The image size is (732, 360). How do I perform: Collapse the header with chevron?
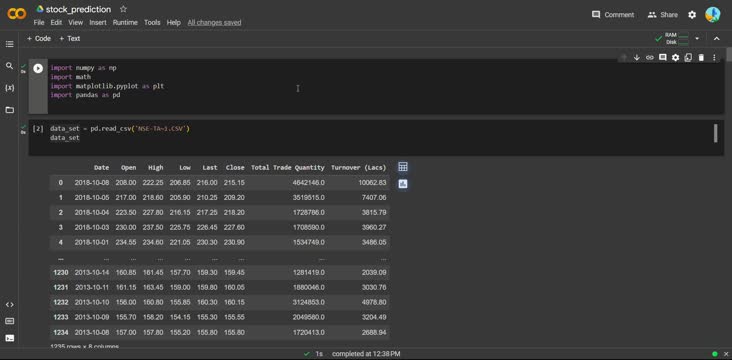pos(717,38)
